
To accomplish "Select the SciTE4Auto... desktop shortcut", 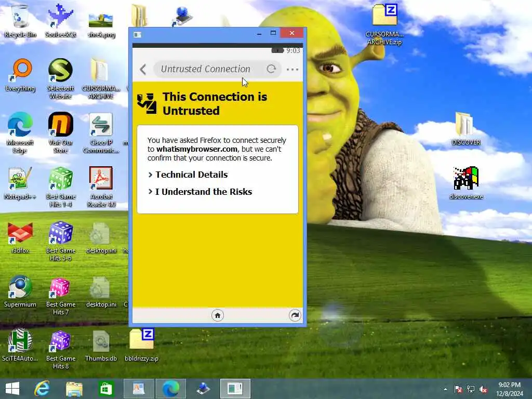I will (20, 345).
